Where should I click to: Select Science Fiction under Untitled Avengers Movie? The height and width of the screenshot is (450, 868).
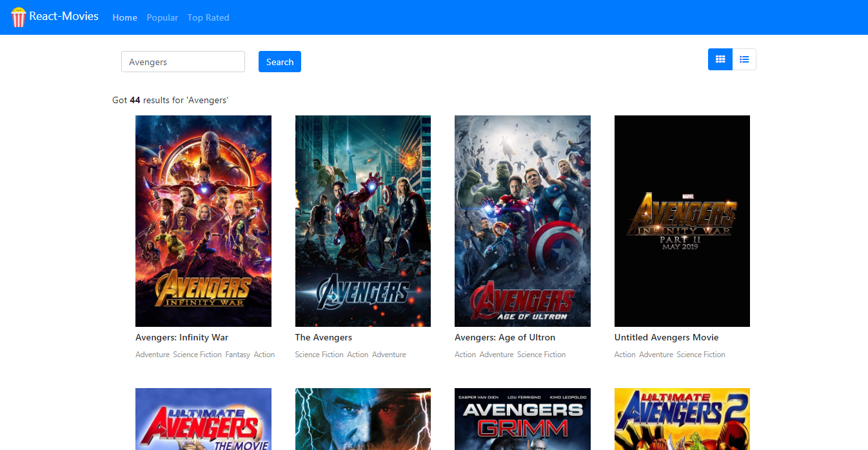701,355
